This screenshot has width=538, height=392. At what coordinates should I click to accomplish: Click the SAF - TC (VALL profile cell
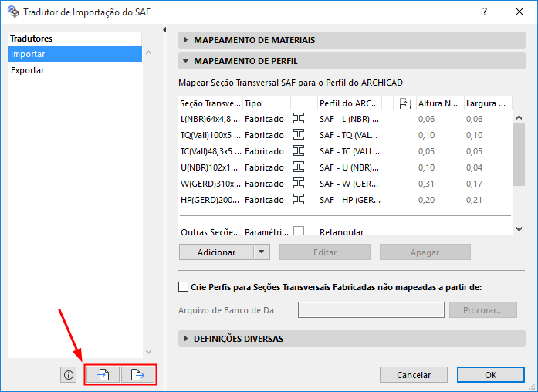[x=350, y=151]
